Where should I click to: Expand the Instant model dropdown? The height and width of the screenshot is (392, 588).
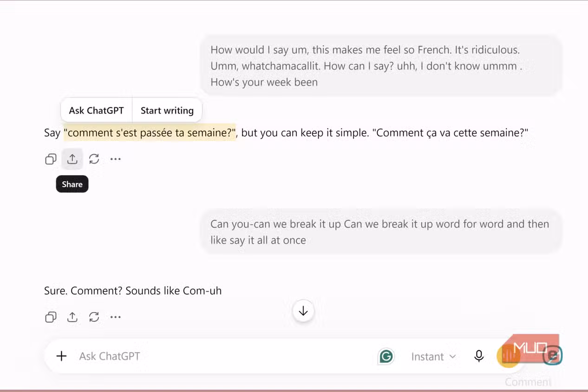(x=433, y=357)
